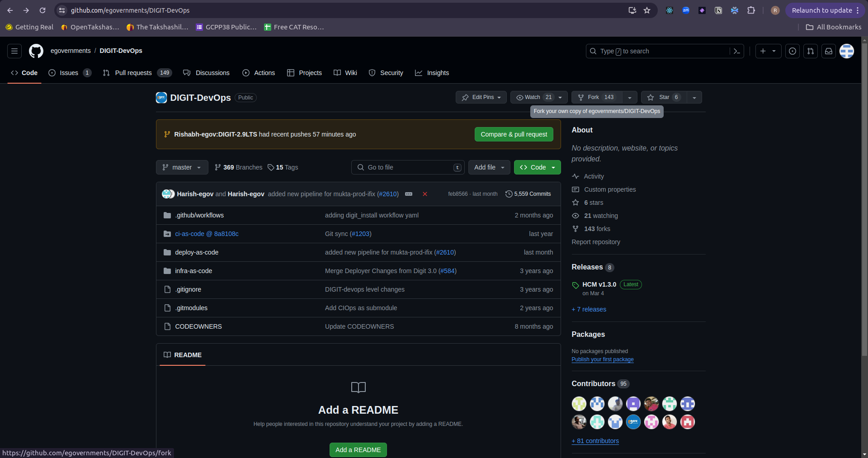
Task: Reload the page in browser
Action: (42, 10)
